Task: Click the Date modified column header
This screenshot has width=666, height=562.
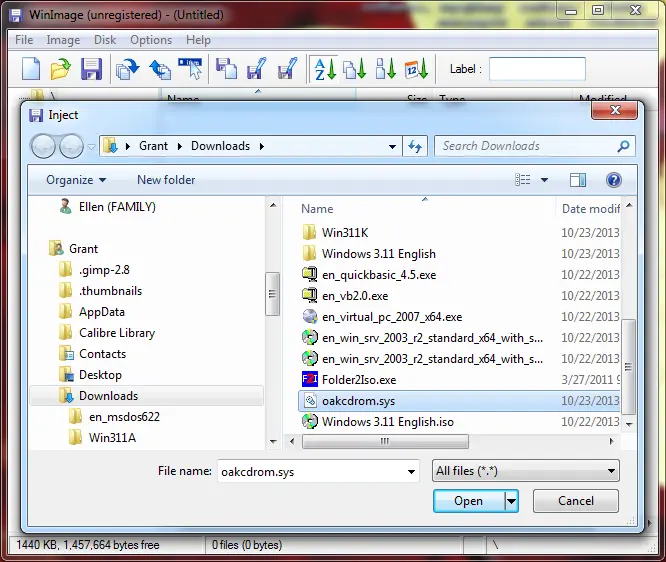Action: pyautogui.click(x=590, y=209)
